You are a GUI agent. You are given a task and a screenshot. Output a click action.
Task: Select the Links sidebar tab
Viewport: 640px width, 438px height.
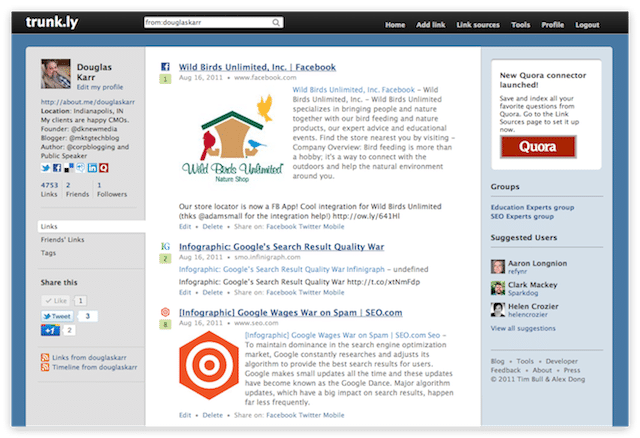point(91,226)
